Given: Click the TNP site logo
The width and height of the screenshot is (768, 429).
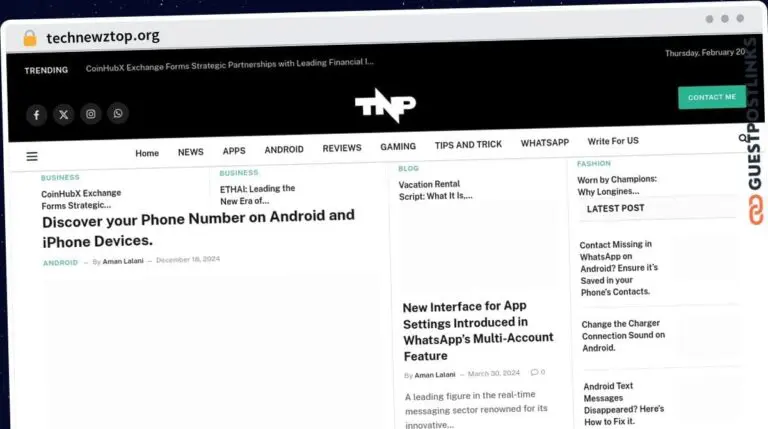Looking at the screenshot, I should 385,105.
